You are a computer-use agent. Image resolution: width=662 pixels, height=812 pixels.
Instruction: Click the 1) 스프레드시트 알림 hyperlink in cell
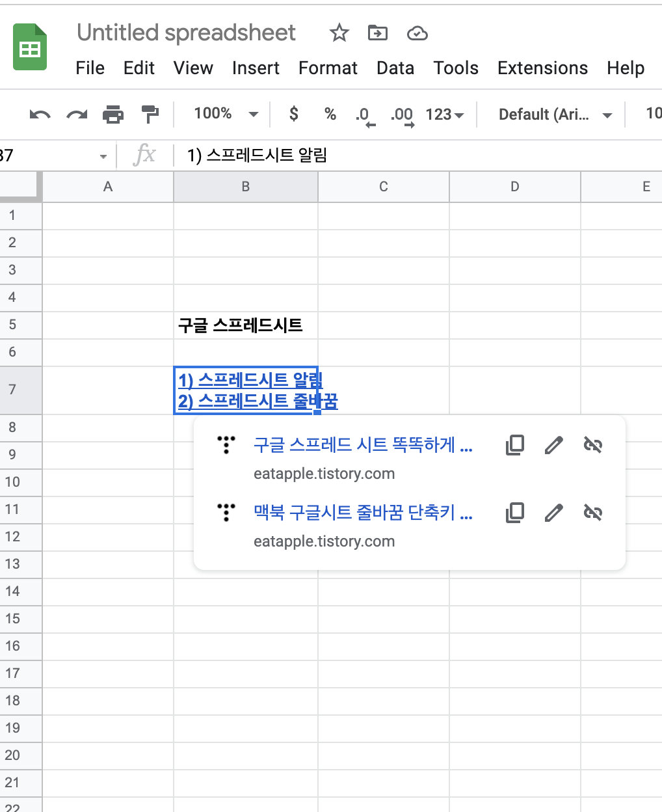250,380
